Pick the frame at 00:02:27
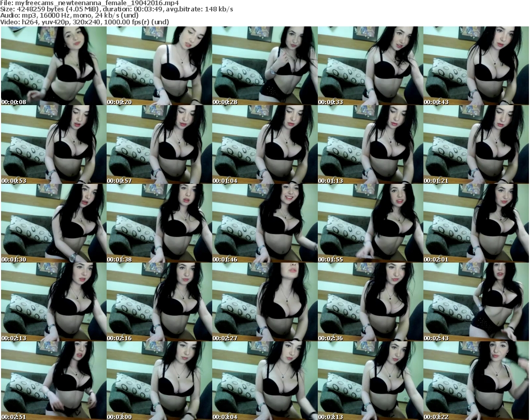This screenshot has width=530, height=420. click(x=264, y=302)
